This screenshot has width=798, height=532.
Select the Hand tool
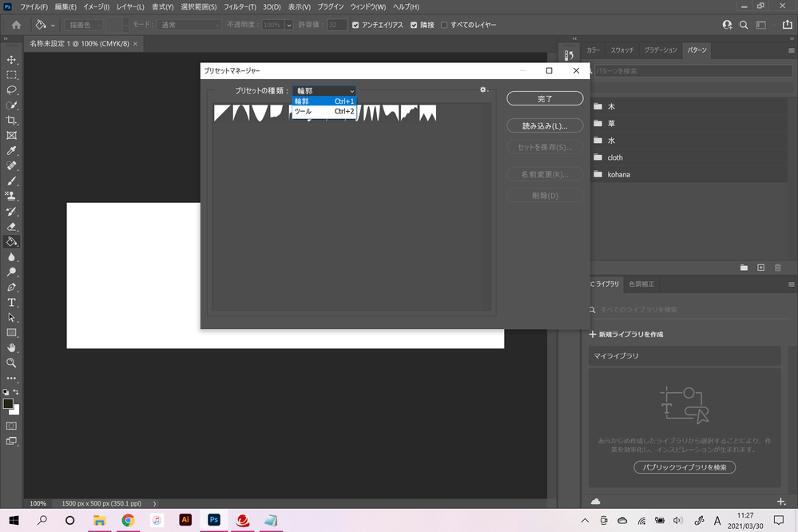pyautogui.click(x=11, y=347)
